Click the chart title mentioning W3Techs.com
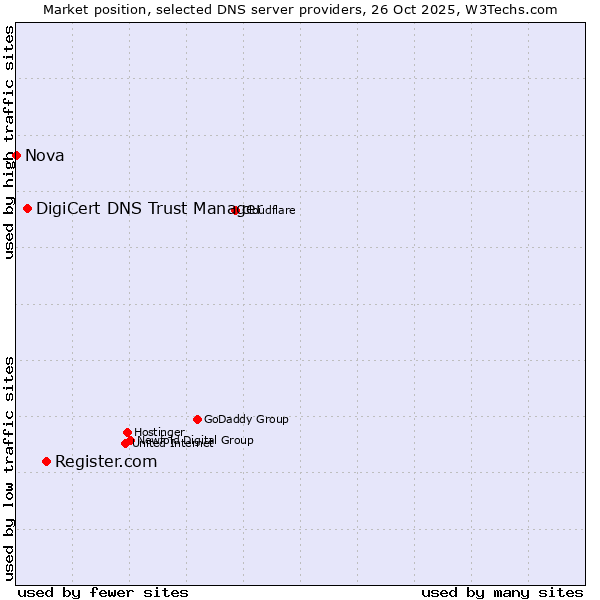The image size is (600, 600). pyautogui.click(x=300, y=9)
